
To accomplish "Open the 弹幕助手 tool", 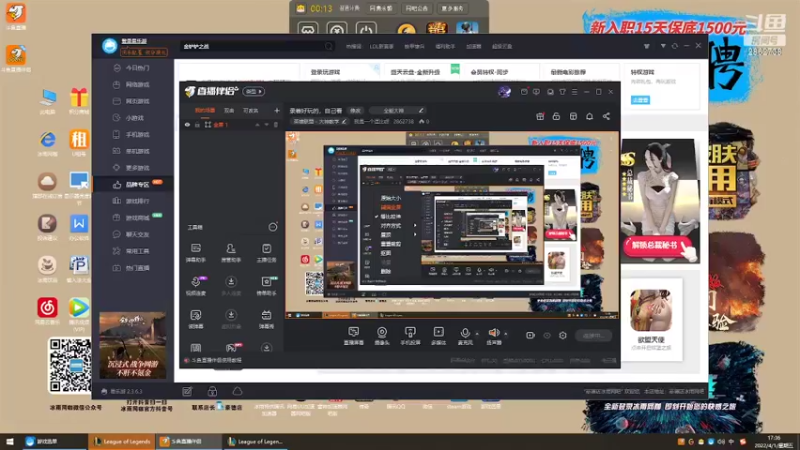I will click(x=195, y=253).
